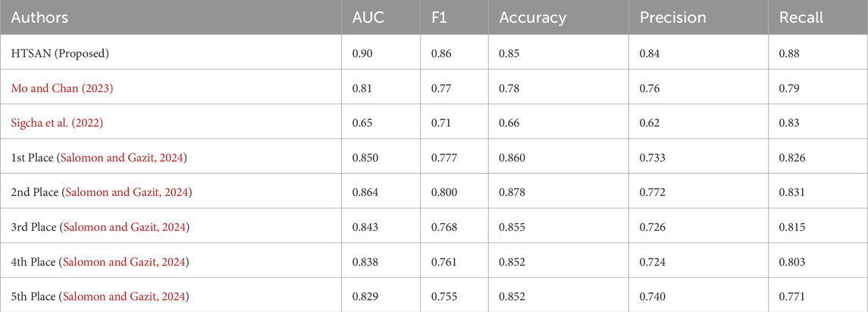Select the 2nd Place accuracy cell 0.878

click(x=511, y=193)
